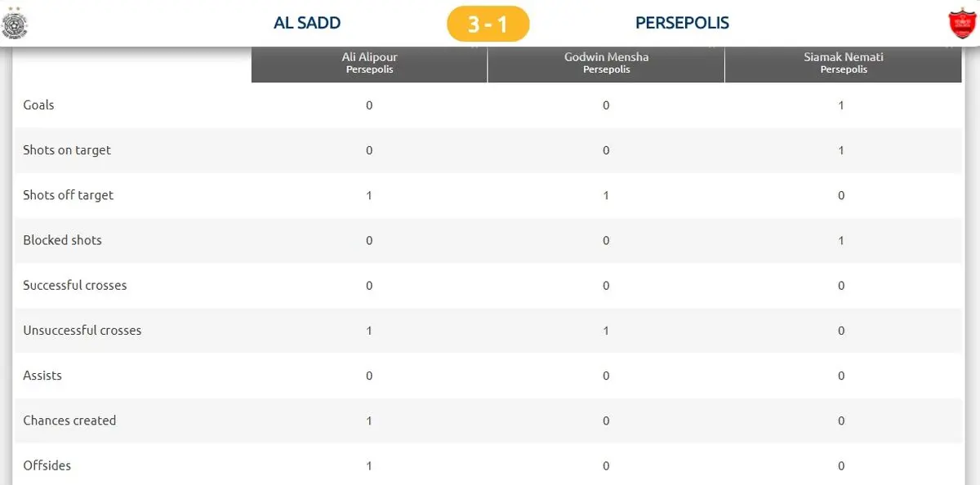The image size is (980, 485).
Task: Click the Unsuccessful crosses row label
Action: click(x=82, y=330)
